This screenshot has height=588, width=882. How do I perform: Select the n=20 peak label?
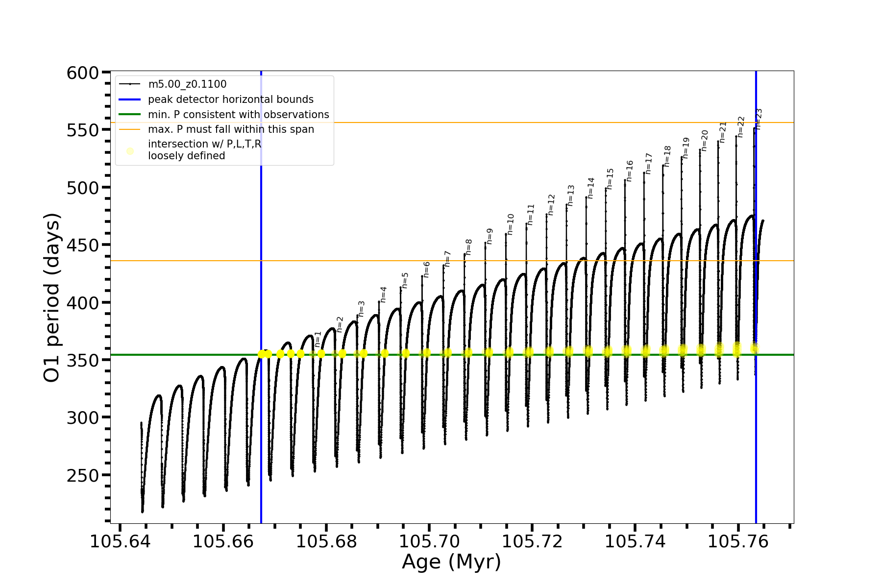coord(705,140)
